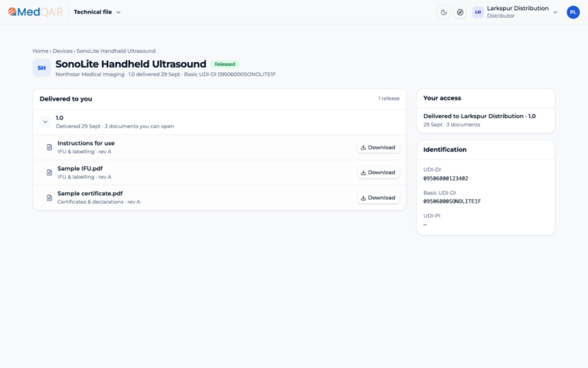Open the PL user avatar menu
The height and width of the screenshot is (368, 588).
(573, 12)
